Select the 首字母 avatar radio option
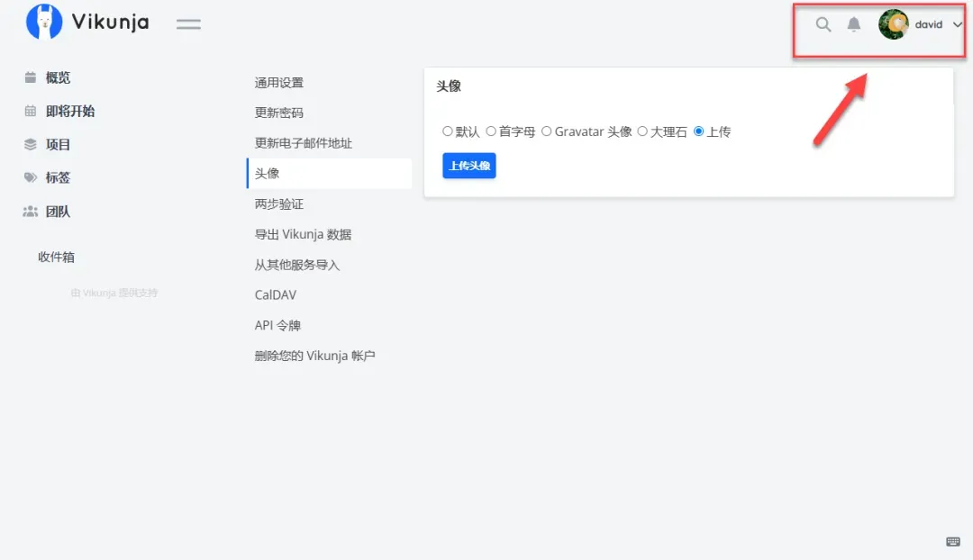Viewport: 973px width, 560px height. pyautogui.click(x=491, y=131)
